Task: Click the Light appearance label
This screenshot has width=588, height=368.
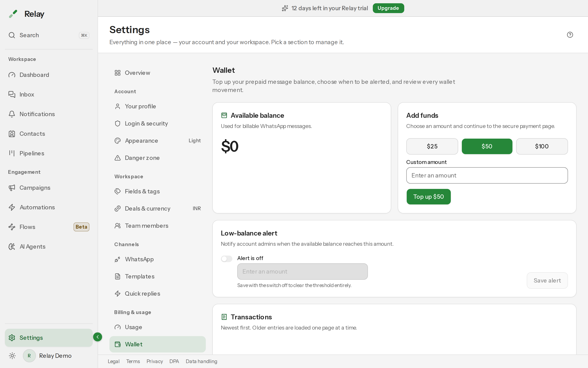Action: 195,140
